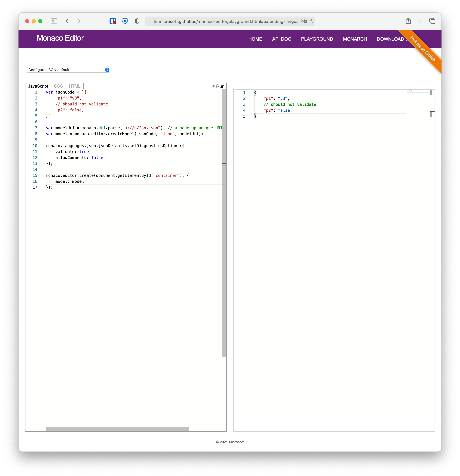Open the Configure JSON defaults dropdown
This screenshot has width=460, height=476.
point(68,70)
